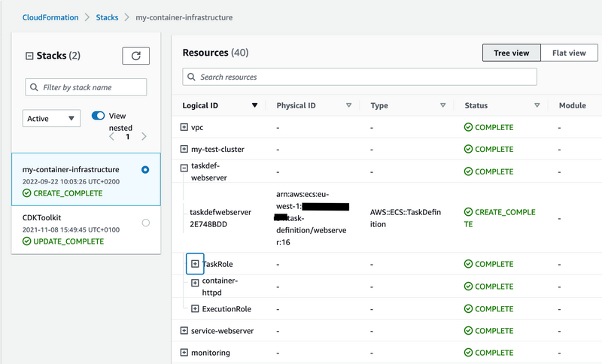This screenshot has width=602, height=364.
Task: Toggle the View nested switch
Action: 98,116
